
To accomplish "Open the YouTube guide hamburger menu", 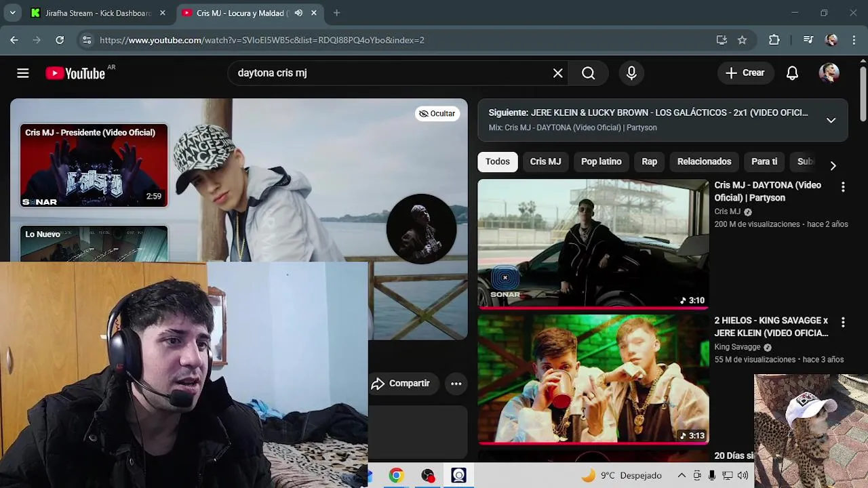I will [x=23, y=73].
